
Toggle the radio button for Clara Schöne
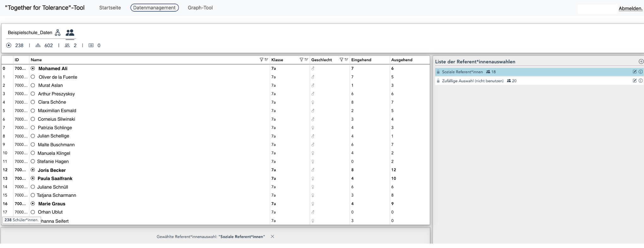(x=33, y=102)
